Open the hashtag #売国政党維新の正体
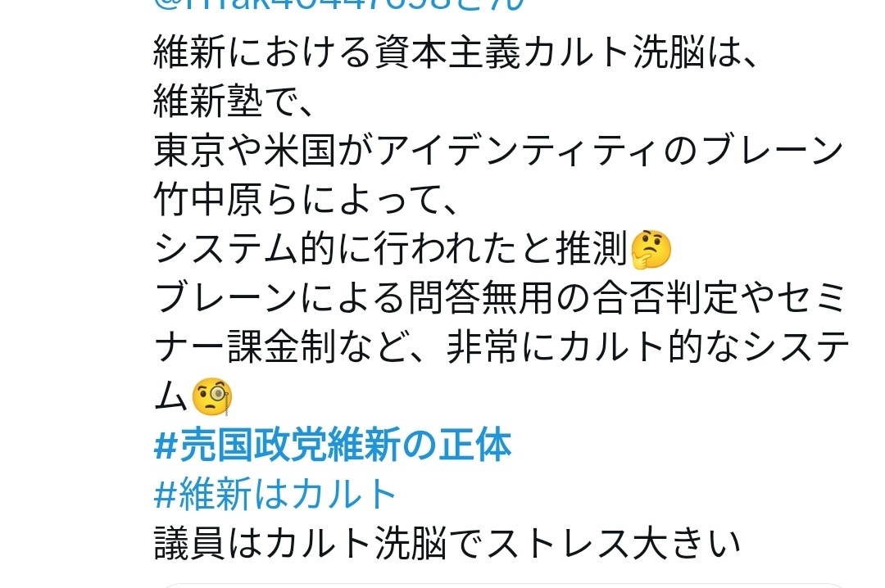This screenshot has height=588, width=885. click(x=333, y=445)
